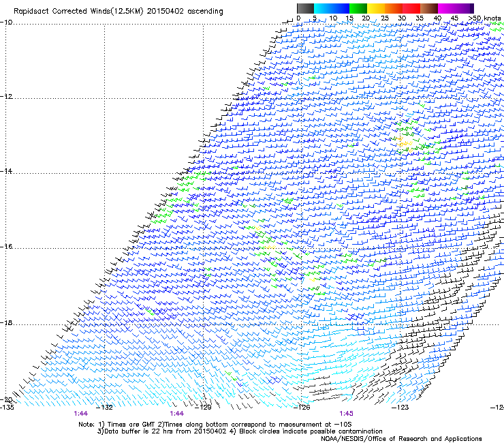Click the 'Data buffer is 22 hrs' note line
This screenshot has width=504, height=443.
point(240,431)
